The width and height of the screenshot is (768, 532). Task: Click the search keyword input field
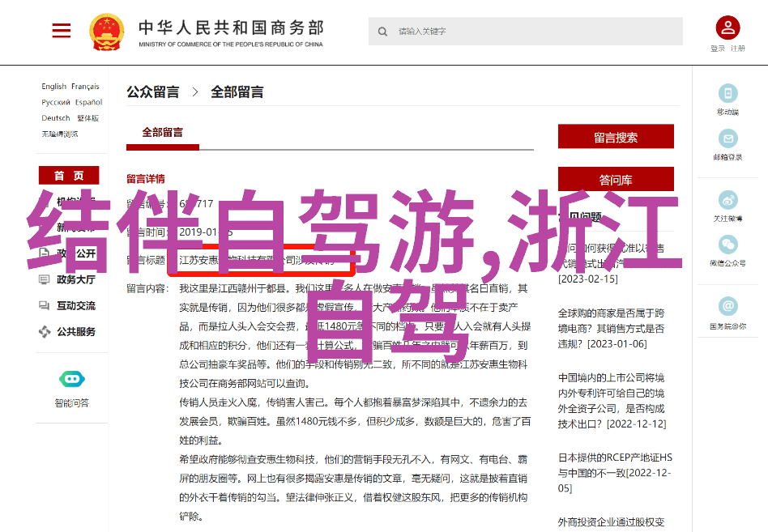pos(535,32)
